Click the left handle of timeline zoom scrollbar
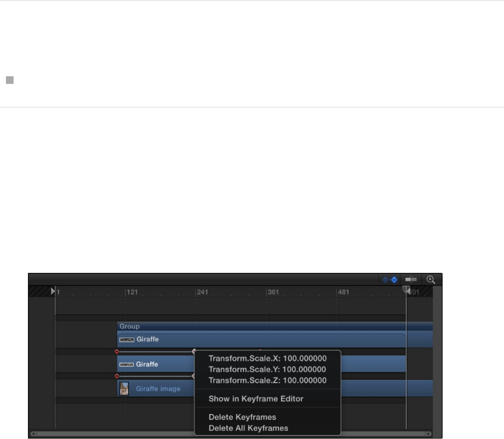Screen dimensions: 504x439 [34, 433]
